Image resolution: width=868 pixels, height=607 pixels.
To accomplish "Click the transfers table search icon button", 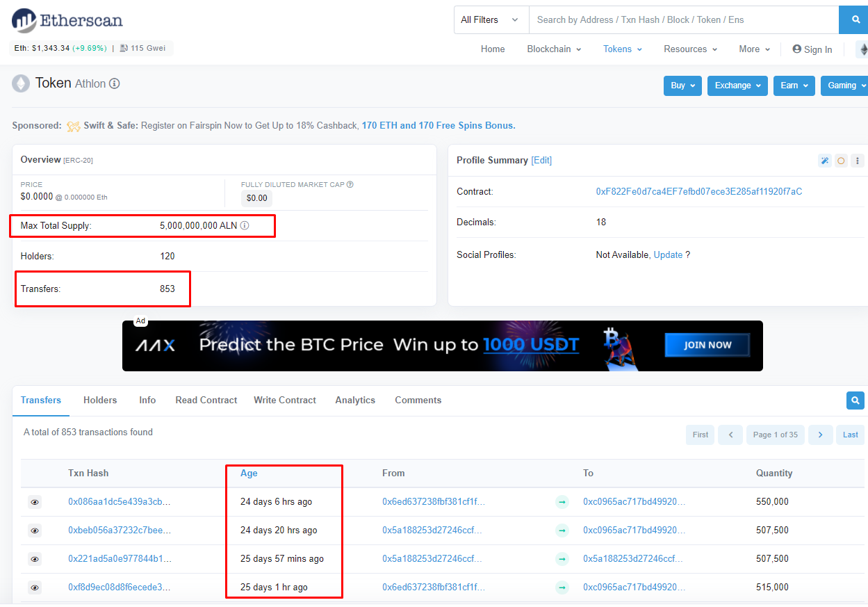I will (855, 400).
